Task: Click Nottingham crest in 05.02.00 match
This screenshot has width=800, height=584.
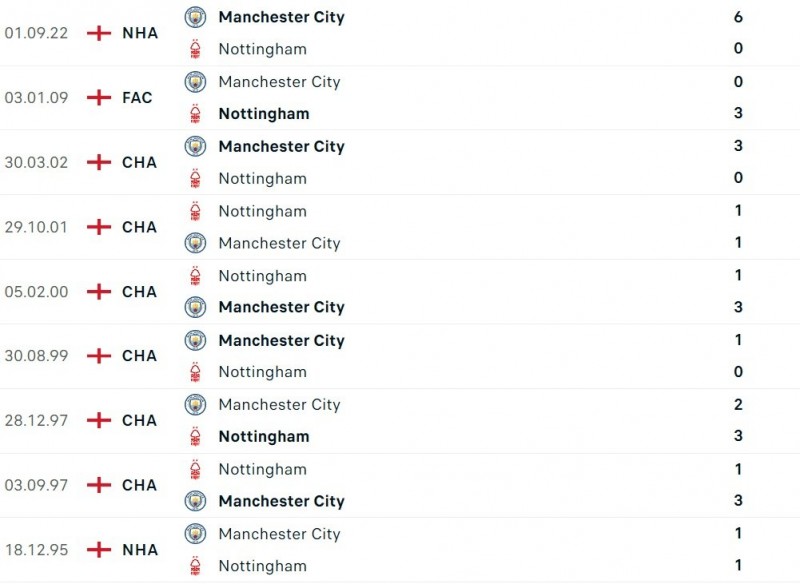Action: pos(195,276)
